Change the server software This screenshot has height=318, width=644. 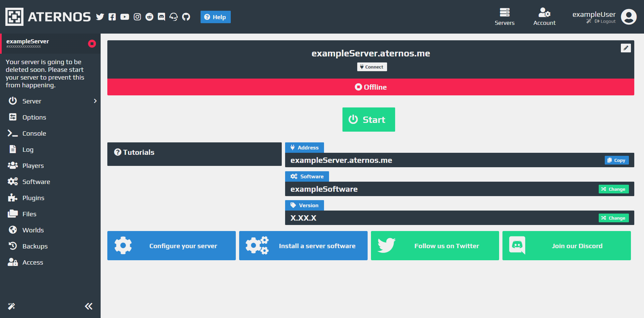(x=613, y=189)
